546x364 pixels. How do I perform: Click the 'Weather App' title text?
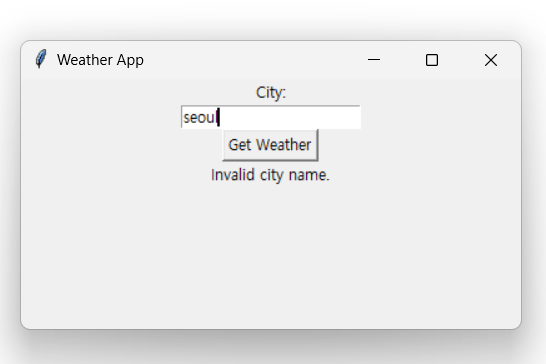coord(100,60)
